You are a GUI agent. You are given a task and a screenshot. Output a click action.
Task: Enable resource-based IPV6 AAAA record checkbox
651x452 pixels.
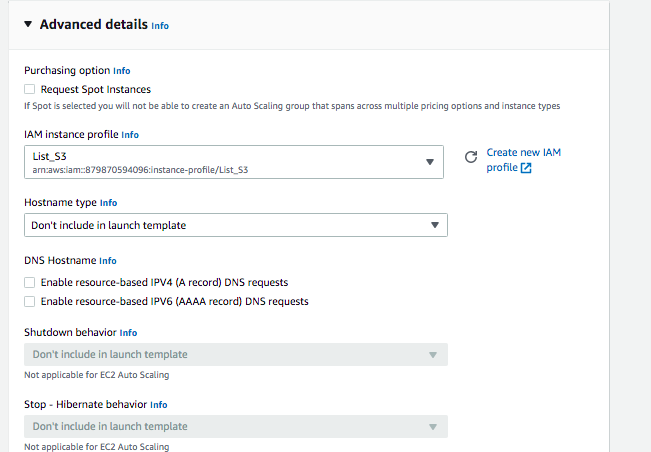(30, 301)
